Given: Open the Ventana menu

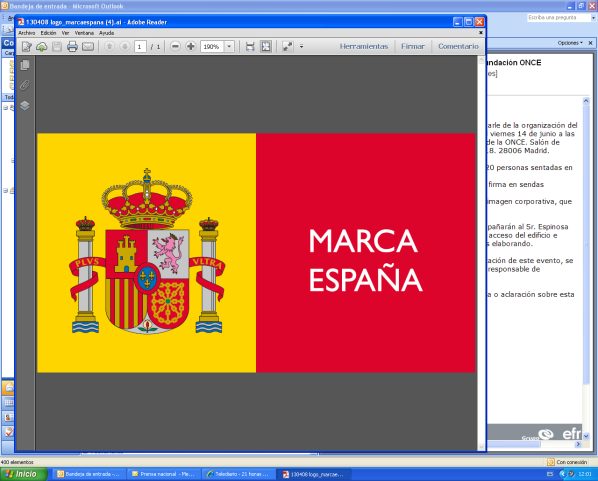Looking at the screenshot, I should point(84,33).
